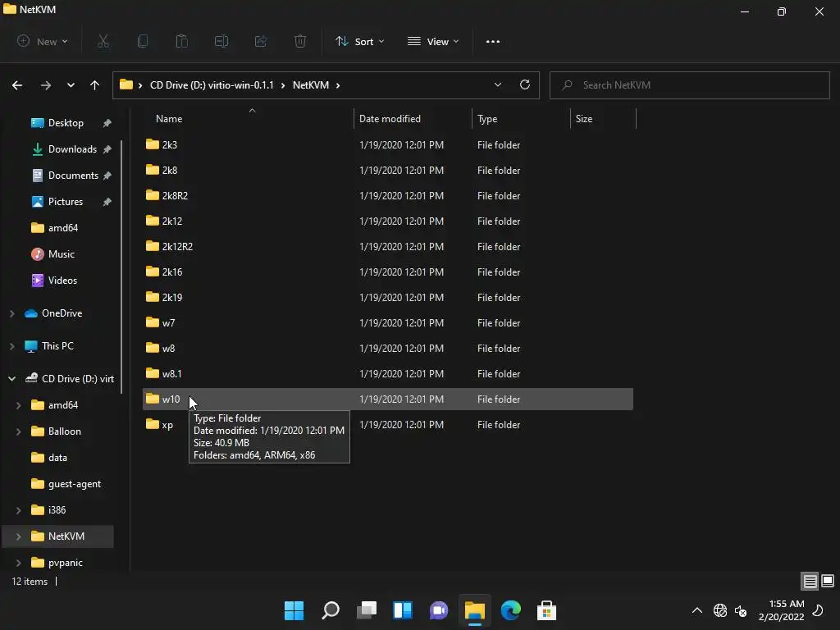
Task: Select the w8.1 folder
Action: click(x=388, y=373)
